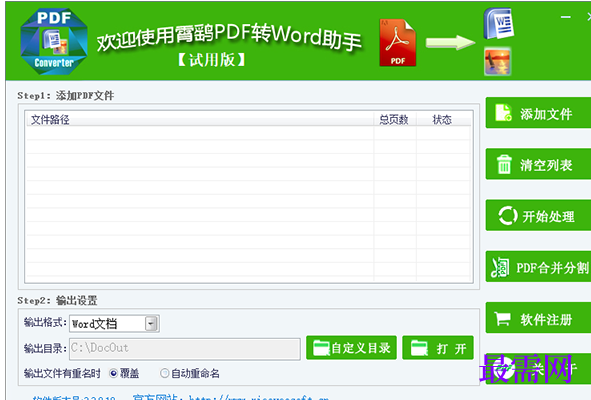
Task: Select the 自动重命名 radio option
Action: 164,373
